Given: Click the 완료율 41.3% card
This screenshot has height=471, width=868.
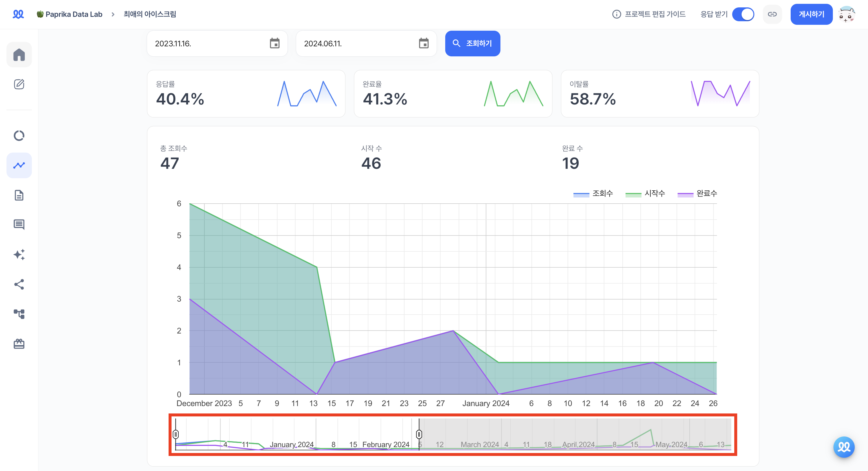Looking at the screenshot, I should click(453, 94).
